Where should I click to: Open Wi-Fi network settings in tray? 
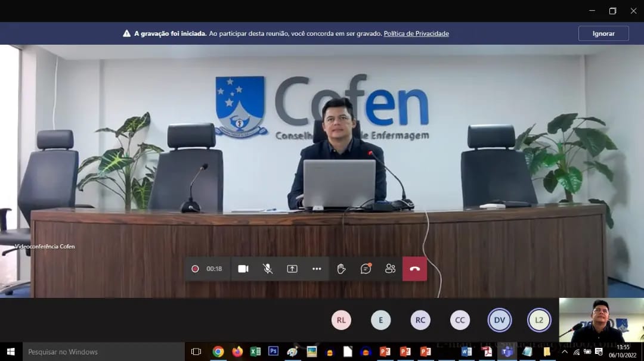pyautogui.click(x=577, y=351)
